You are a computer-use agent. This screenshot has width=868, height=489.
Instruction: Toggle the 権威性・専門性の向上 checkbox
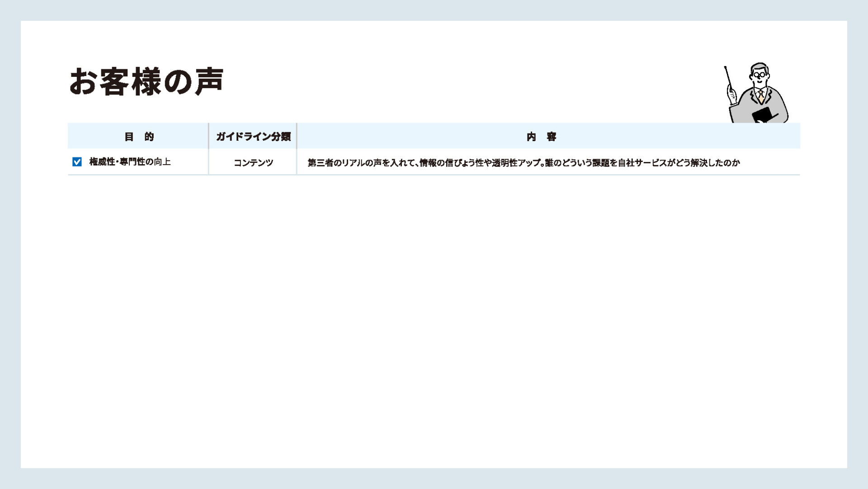[x=77, y=162]
